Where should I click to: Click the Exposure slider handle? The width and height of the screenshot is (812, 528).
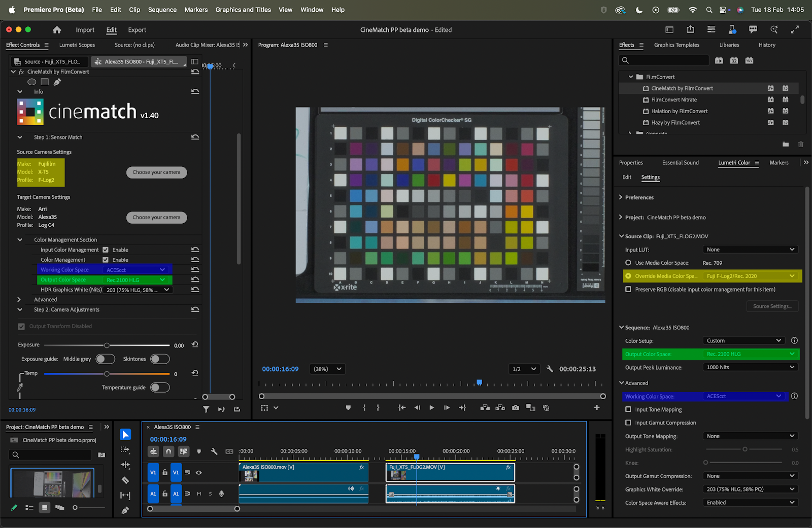[x=107, y=345]
